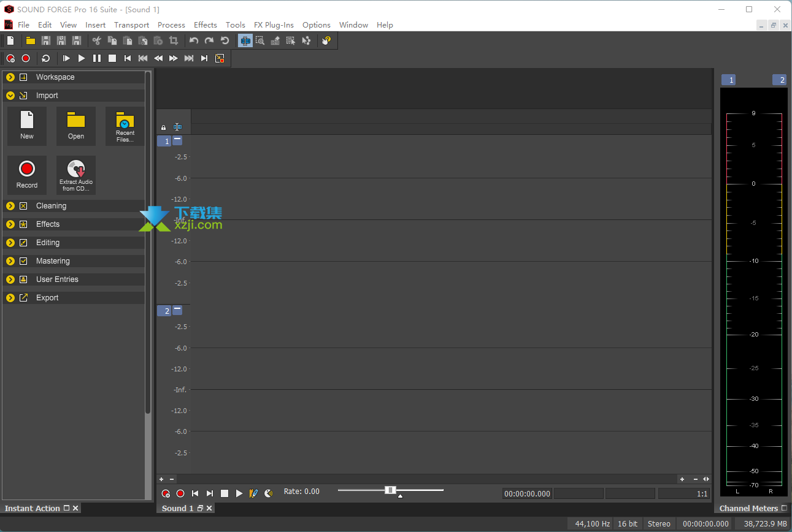Screen dimensions: 792x532
Task: Click Arm Record in the top transport toolbar
Action: [x=10, y=58]
